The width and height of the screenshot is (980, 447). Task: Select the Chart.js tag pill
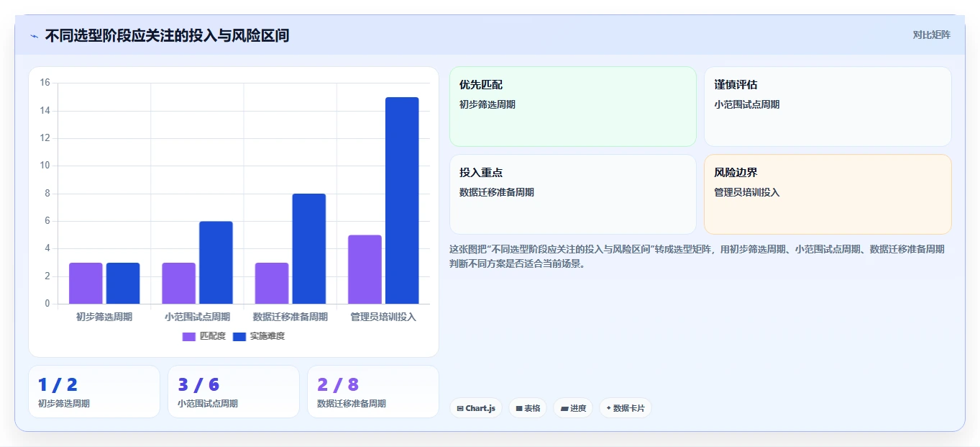(x=476, y=408)
